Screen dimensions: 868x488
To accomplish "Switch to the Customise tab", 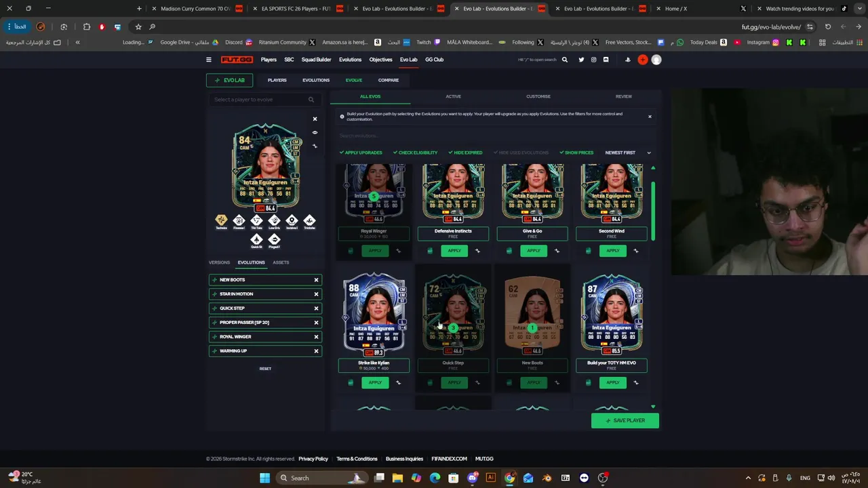I will 538,96.
